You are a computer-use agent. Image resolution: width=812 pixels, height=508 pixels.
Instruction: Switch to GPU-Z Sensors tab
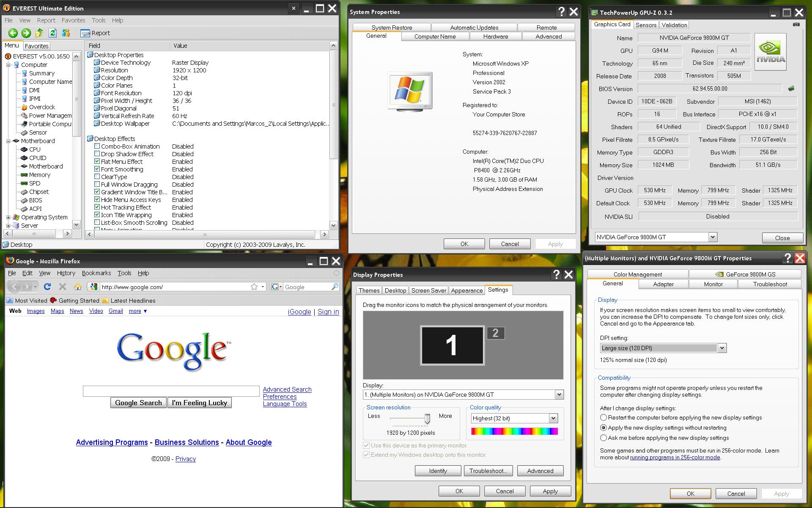(646, 25)
